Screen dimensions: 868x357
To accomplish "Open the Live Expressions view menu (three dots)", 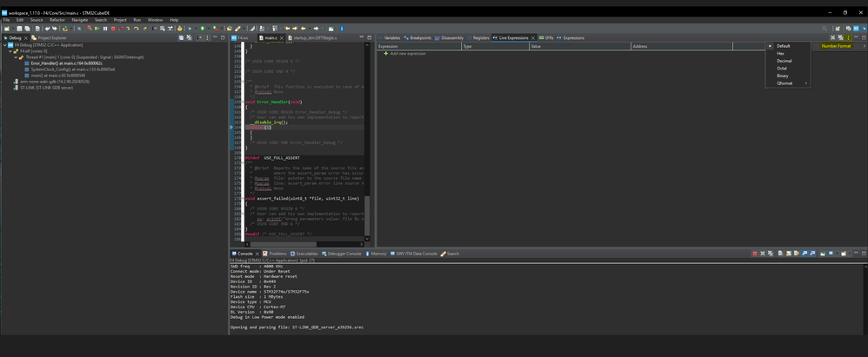I will click(x=848, y=37).
